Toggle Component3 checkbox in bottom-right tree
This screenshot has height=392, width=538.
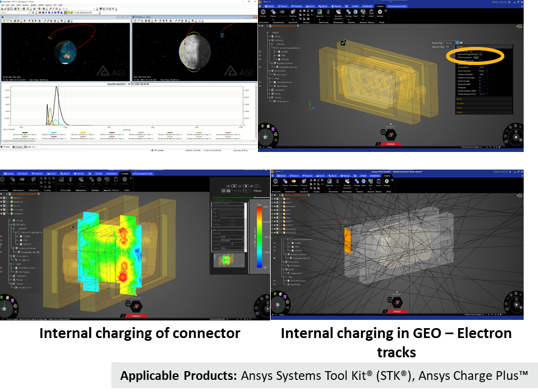click(x=277, y=233)
